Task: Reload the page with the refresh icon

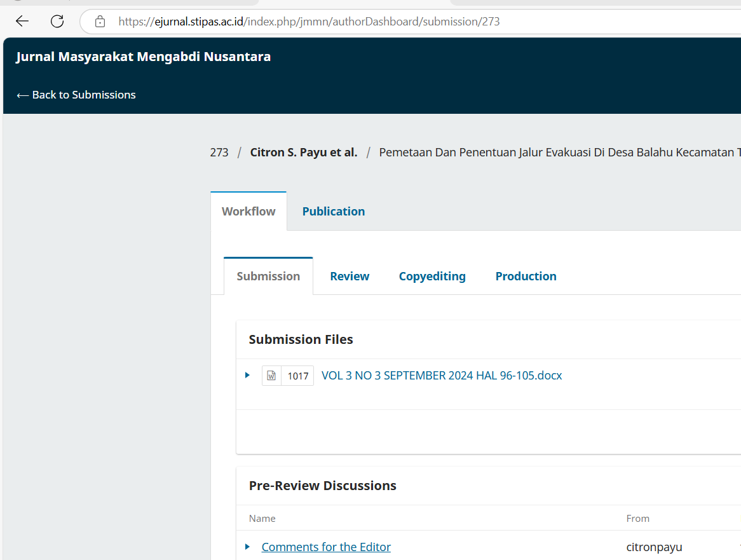Action: (x=57, y=22)
